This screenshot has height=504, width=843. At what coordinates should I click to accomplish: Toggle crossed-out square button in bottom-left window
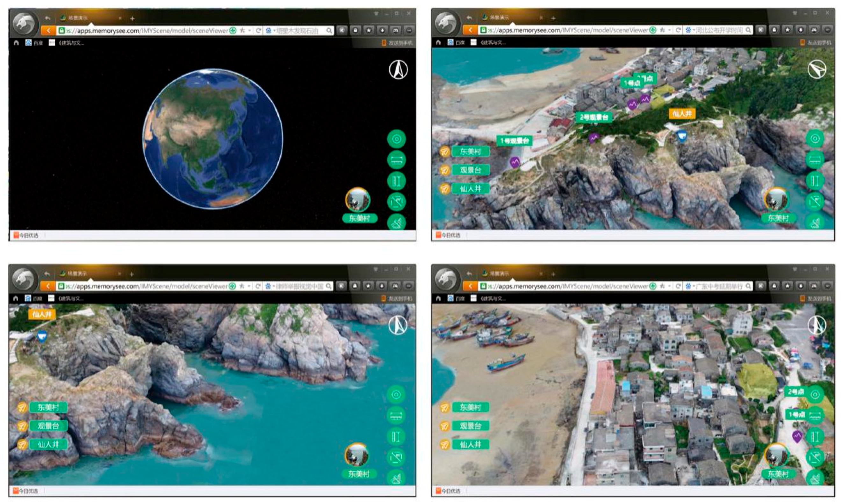click(396, 457)
